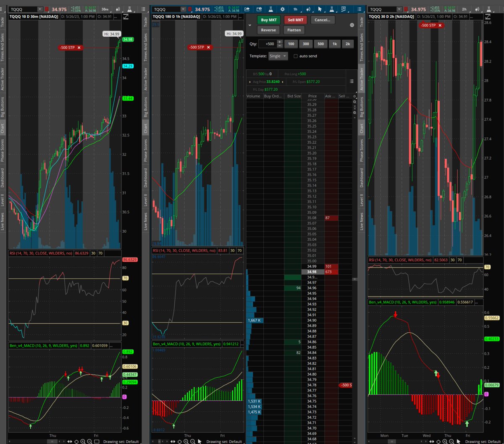This screenshot has height=444, width=504.
Task: Click the Buy MKT button
Action: [268, 20]
